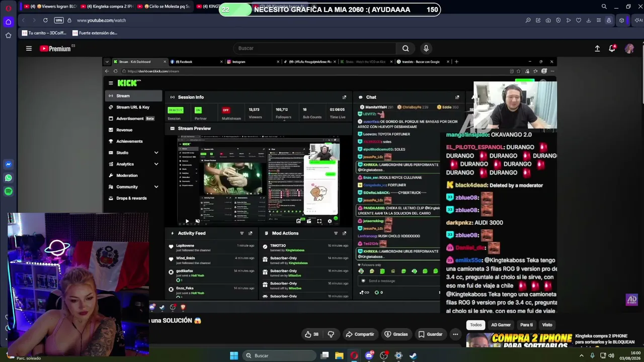The width and height of the screenshot is (644, 362).
Task: Select the AD Gamer filter chip
Action: tap(501, 325)
